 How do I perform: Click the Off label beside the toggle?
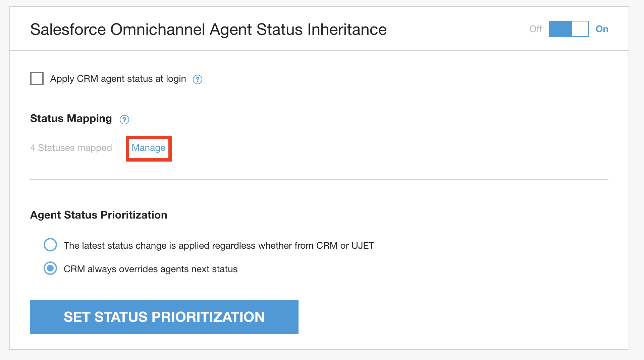535,29
